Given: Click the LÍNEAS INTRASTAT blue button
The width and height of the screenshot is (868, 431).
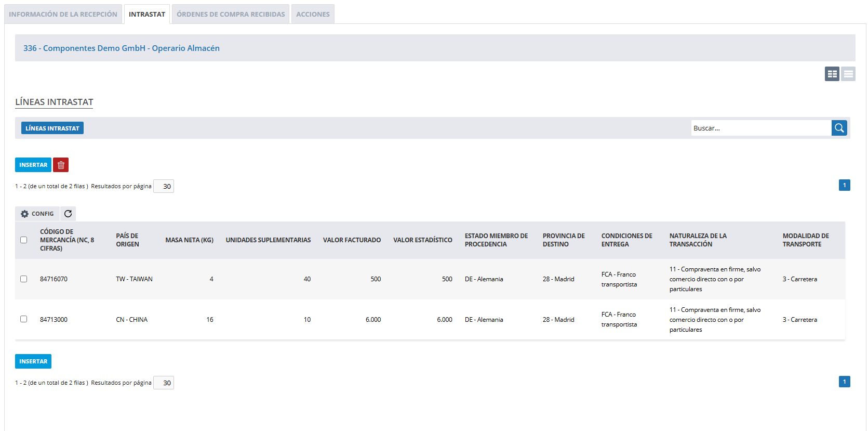Looking at the screenshot, I should [x=52, y=128].
